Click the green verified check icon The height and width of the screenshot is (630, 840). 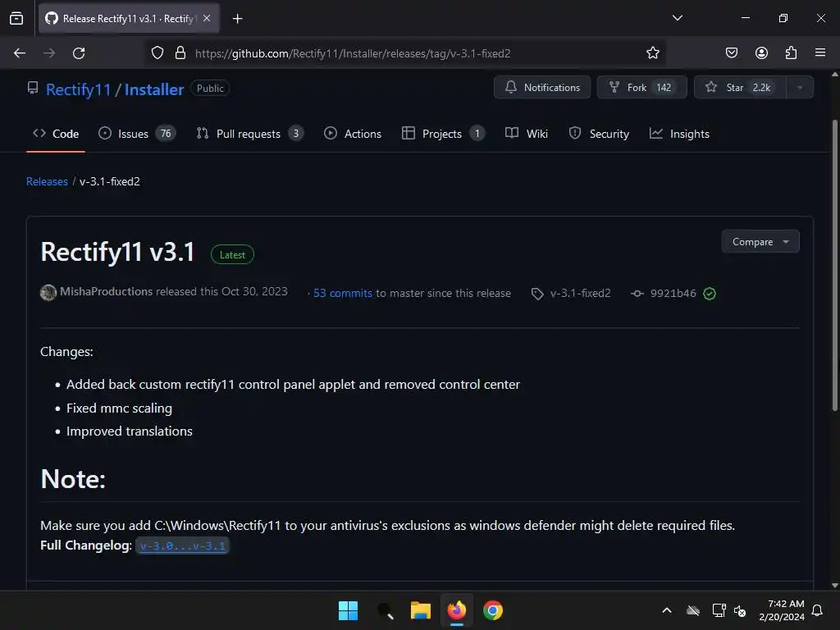710,294
